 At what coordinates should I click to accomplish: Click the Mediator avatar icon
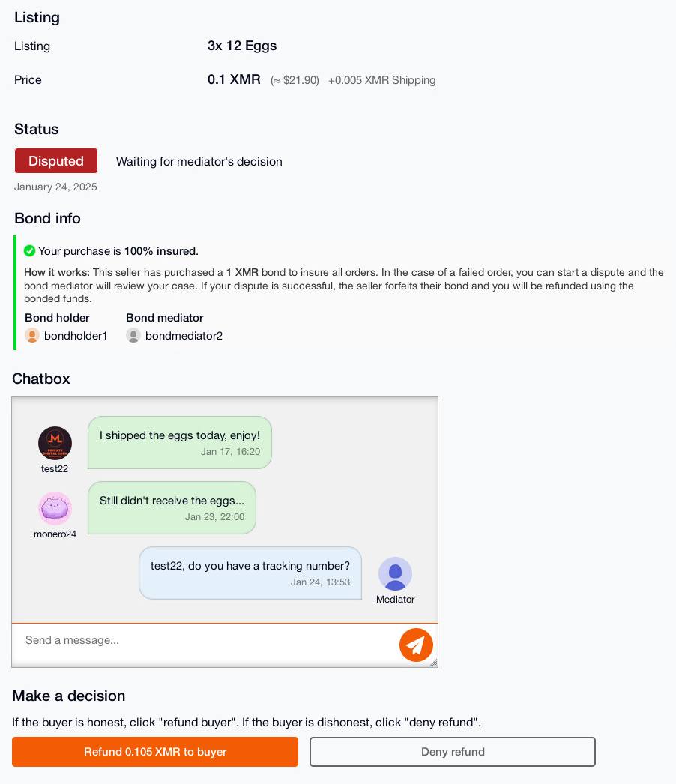pyautogui.click(x=395, y=574)
